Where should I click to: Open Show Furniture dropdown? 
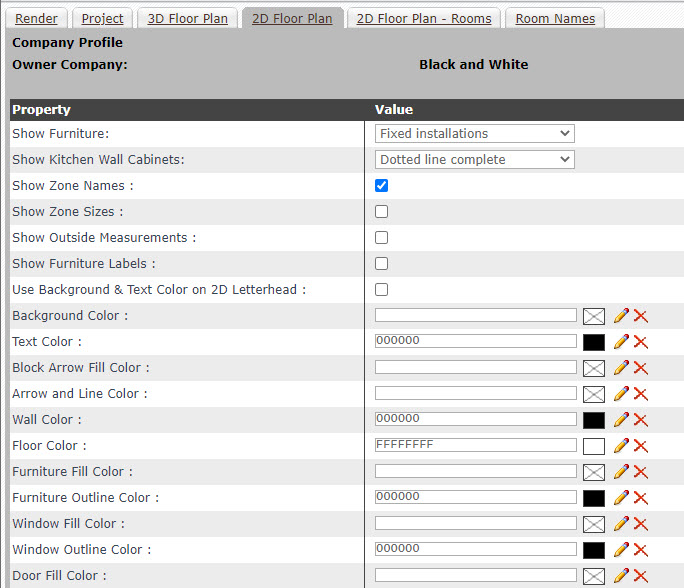pos(475,133)
